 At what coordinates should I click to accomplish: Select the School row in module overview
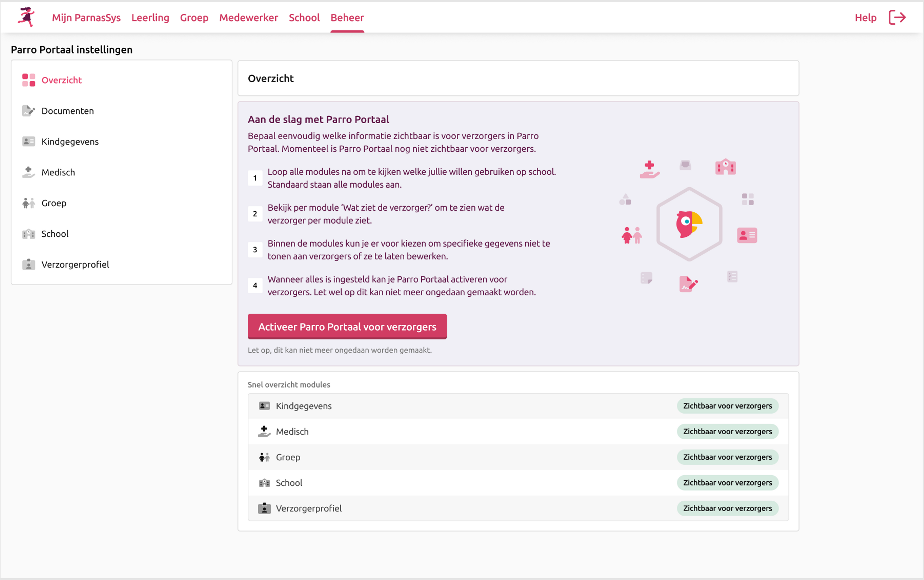coord(518,483)
